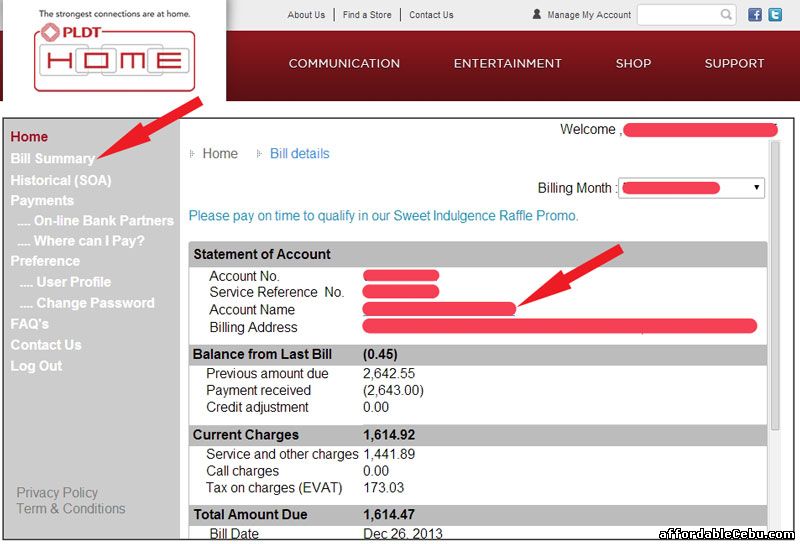
Task: Click Log Out in the sidebar
Action: click(x=36, y=366)
